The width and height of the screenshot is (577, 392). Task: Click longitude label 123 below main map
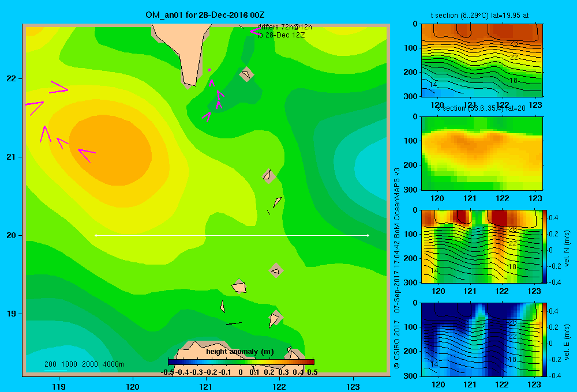tap(353, 386)
